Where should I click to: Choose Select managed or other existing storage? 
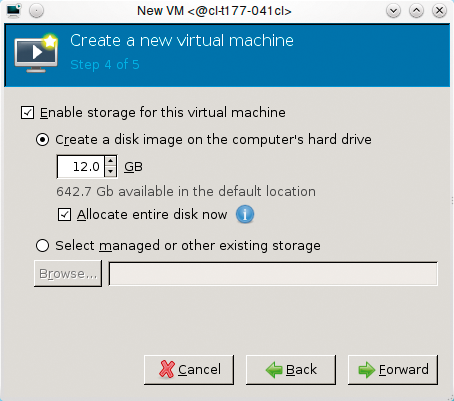[43, 246]
